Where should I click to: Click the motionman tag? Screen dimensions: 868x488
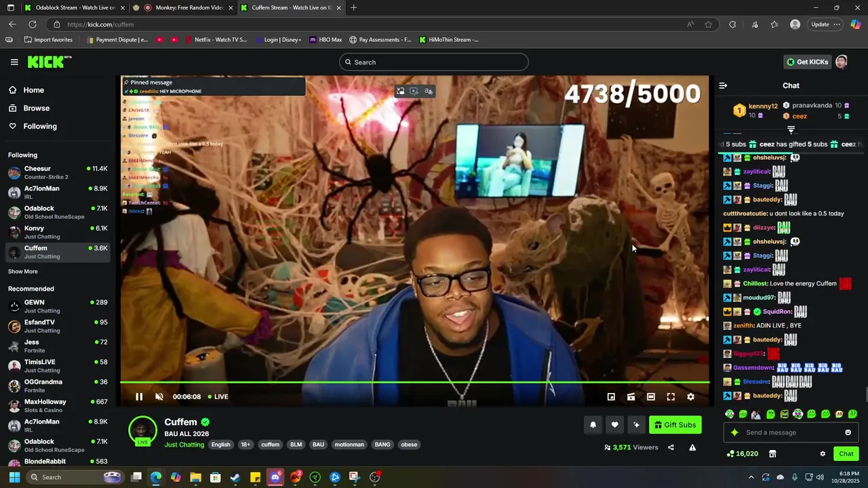[x=349, y=445]
